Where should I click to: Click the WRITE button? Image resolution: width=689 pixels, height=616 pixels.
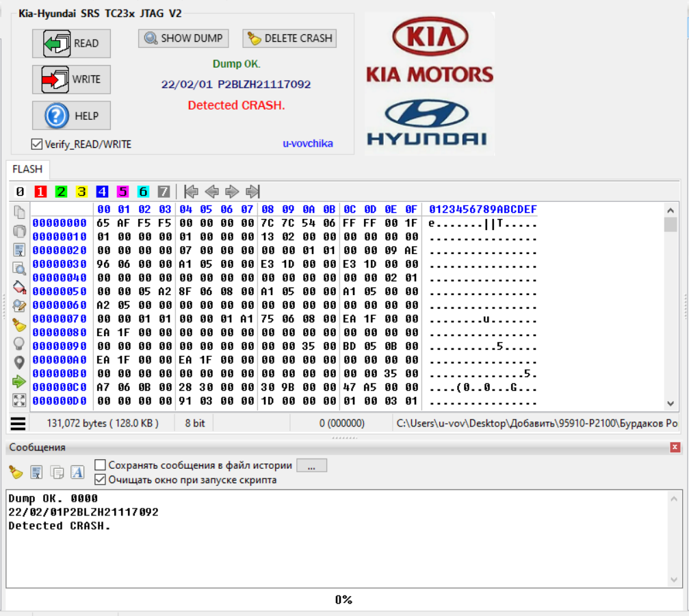coord(71,79)
